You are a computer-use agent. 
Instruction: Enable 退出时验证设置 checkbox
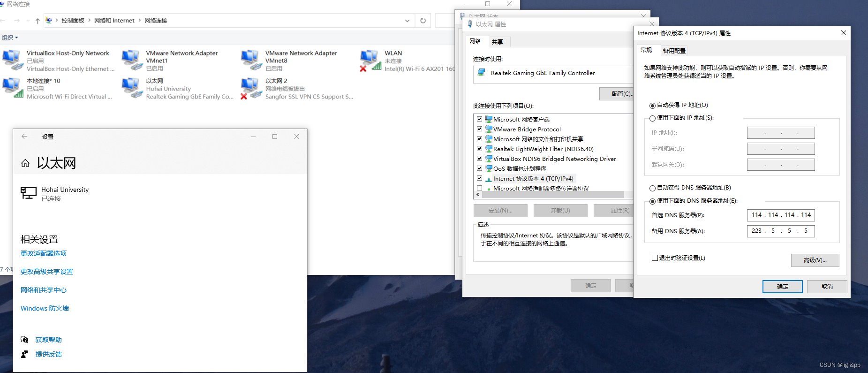click(655, 258)
